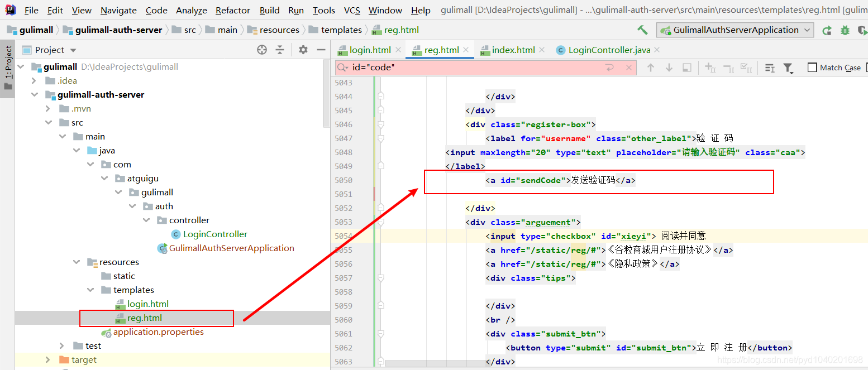Click line number 5050 in gutter
The width and height of the screenshot is (868, 370).
point(344,180)
